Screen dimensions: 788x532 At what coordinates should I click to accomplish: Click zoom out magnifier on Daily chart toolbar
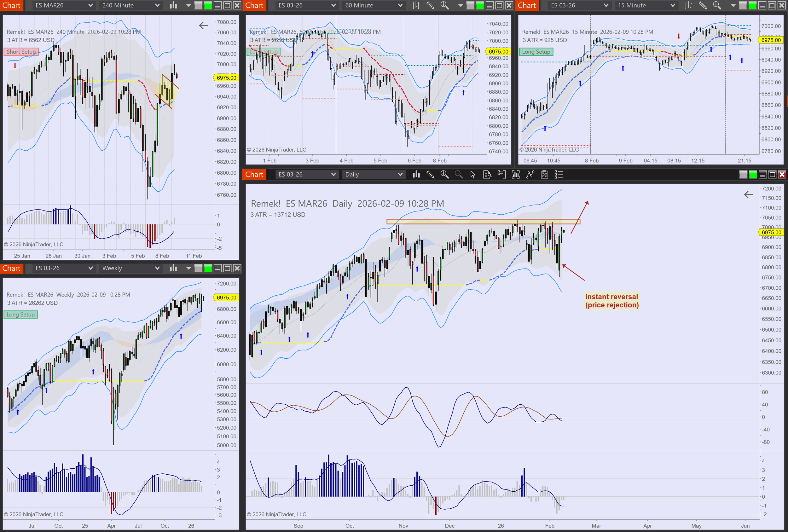click(458, 175)
